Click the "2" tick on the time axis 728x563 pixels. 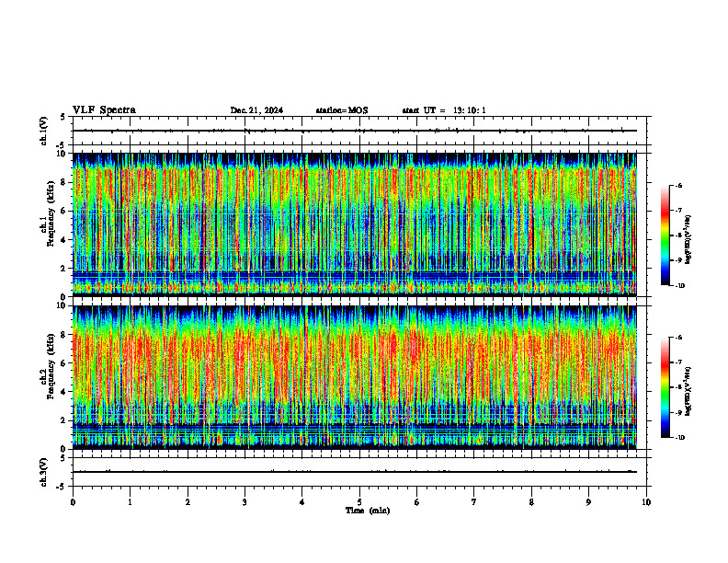(x=188, y=502)
